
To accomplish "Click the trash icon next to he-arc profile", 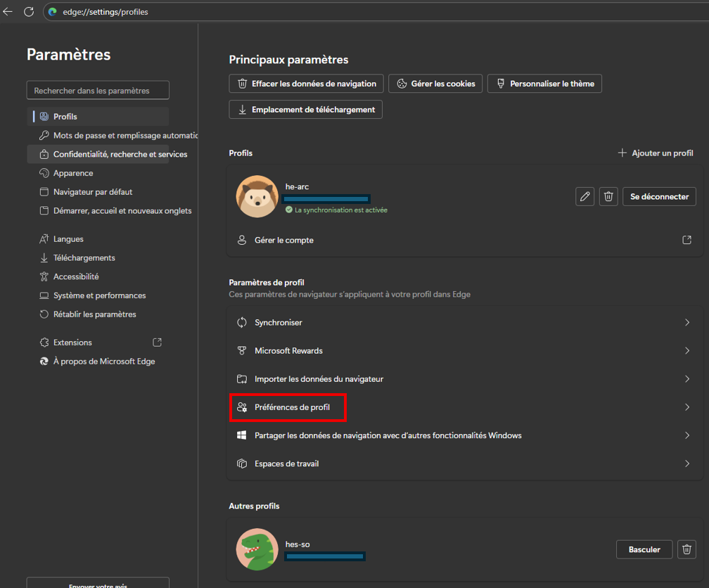I will pos(608,197).
